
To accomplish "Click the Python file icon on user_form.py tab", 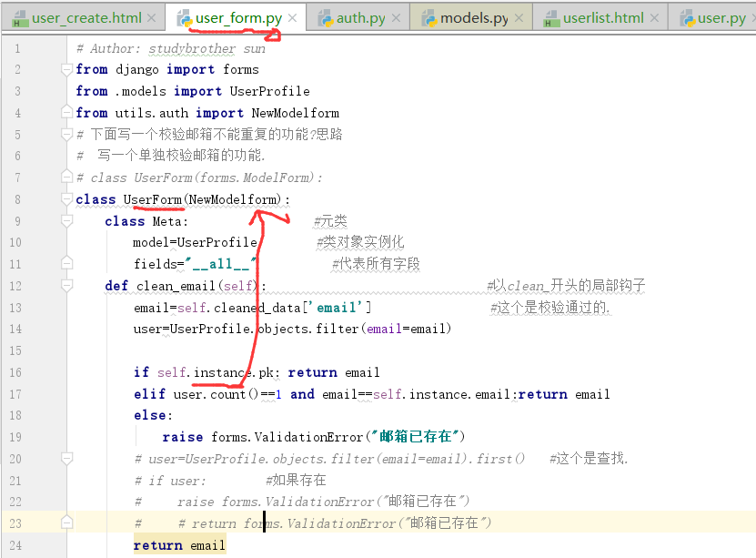I will click(x=184, y=19).
